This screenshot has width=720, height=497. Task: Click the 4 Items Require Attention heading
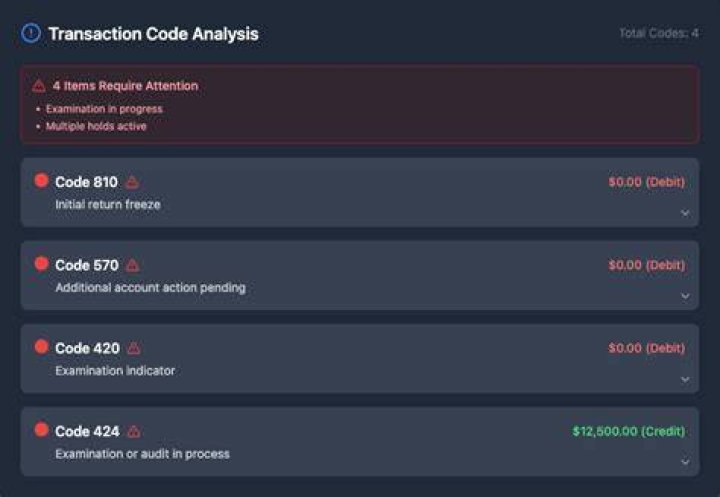tap(125, 86)
